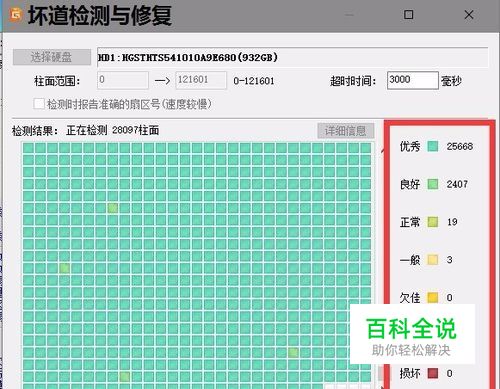The width and height of the screenshot is (500, 389).
Task: Maximize the 坏道检测与修复 window
Action: coord(409,15)
